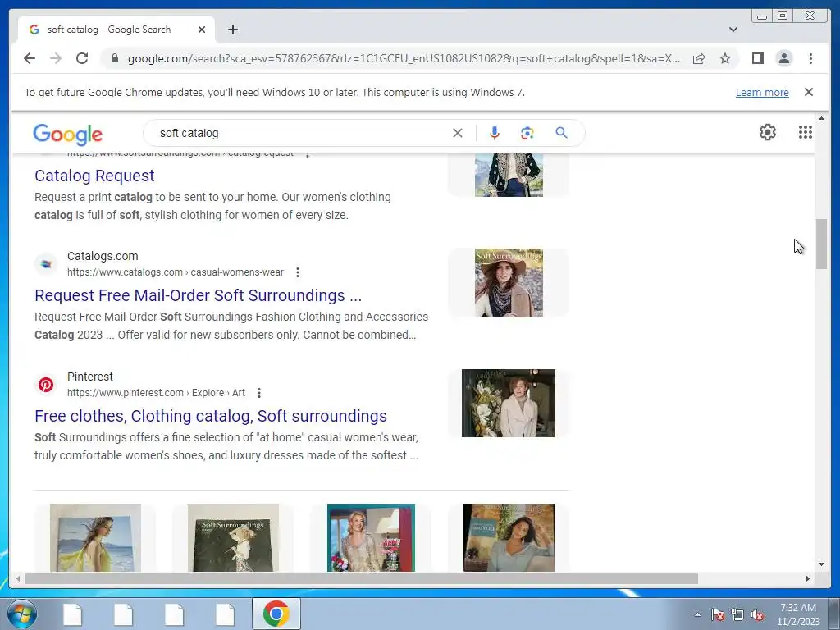Open Request Free Mail-Order Soft Surroundings link
This screenshot has height=630, width=840.
pos(199,295)
